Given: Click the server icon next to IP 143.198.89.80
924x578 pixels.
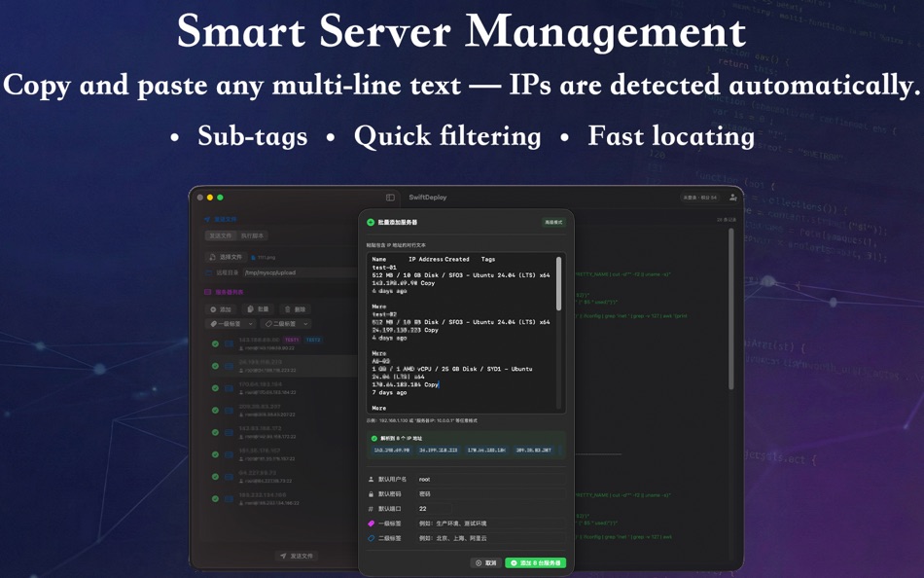Looking at the screenshot, I should click(228, 342).
